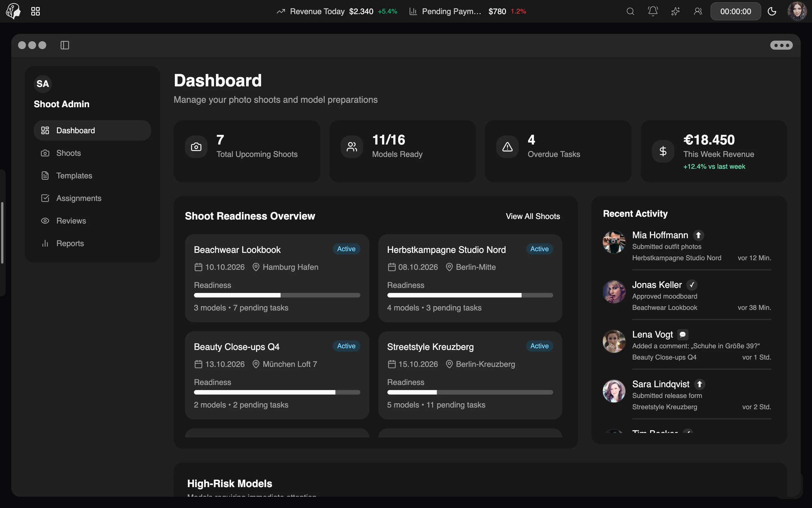812x508 pixels.
Task: Click the calendar icon beside 10.10.2026
Action: point(198,267)
